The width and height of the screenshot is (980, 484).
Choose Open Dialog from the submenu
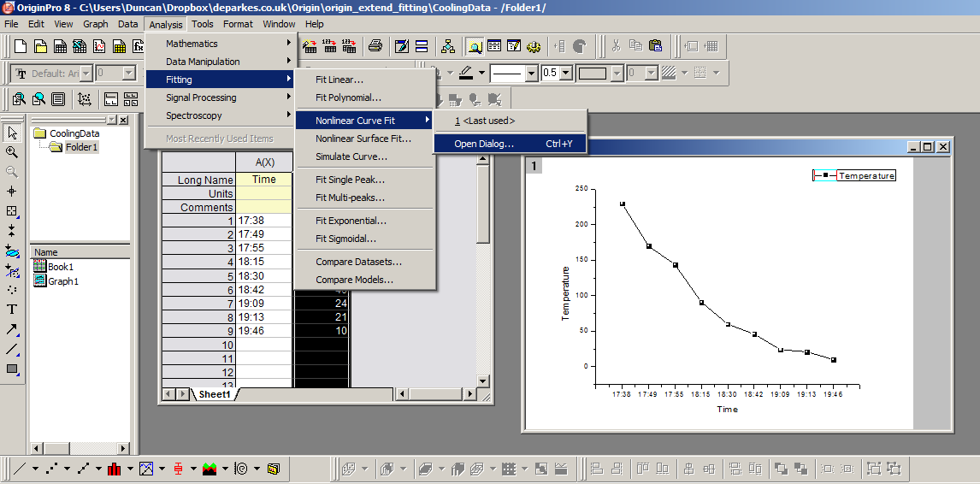[484, 144]
